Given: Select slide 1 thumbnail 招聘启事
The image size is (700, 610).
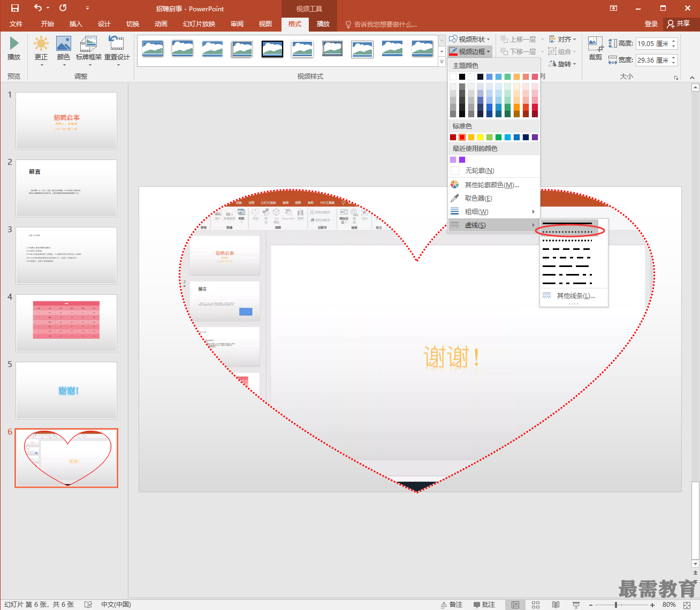Looking at the screenshot, I should coord(66,120).
